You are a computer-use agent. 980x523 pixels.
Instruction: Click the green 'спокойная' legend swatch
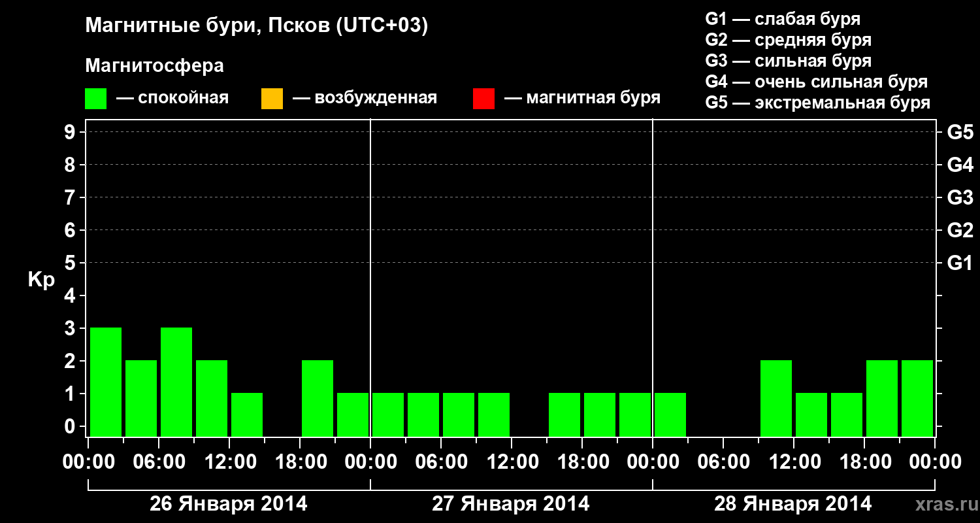[x=96, y=99]
